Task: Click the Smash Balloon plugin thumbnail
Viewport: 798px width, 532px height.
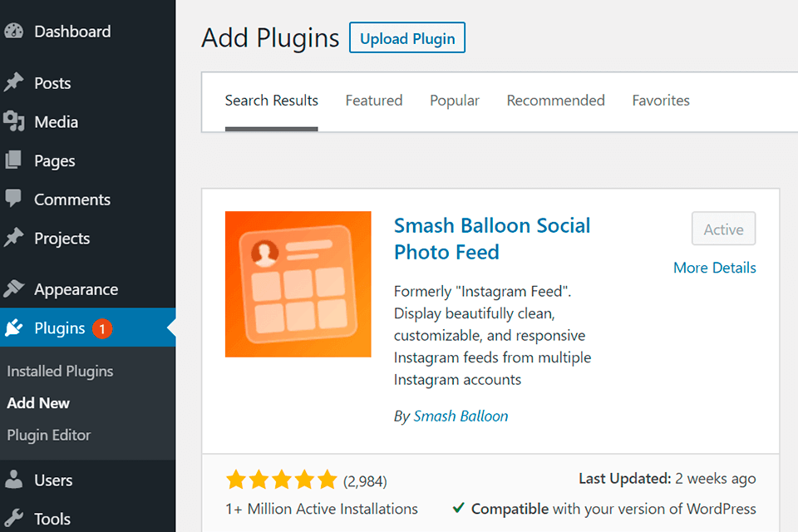Action: coord(298,284)
